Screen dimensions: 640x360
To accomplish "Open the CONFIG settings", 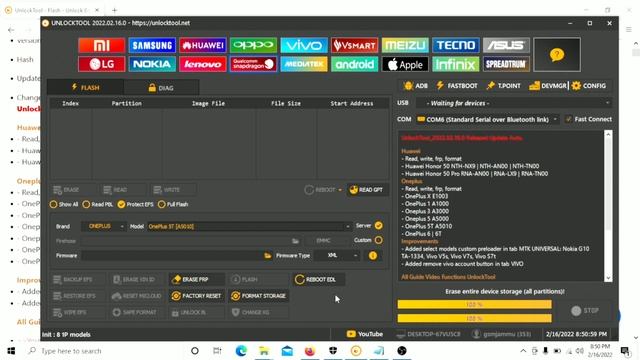I will point(589,86).
